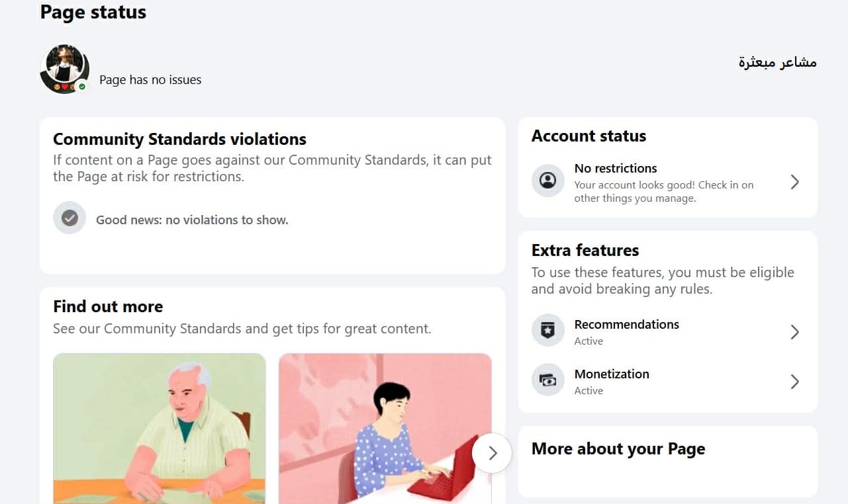This screenshot has height=504, width=848.
Task: Click the More about your Page heading
Action: coord(618,448)
